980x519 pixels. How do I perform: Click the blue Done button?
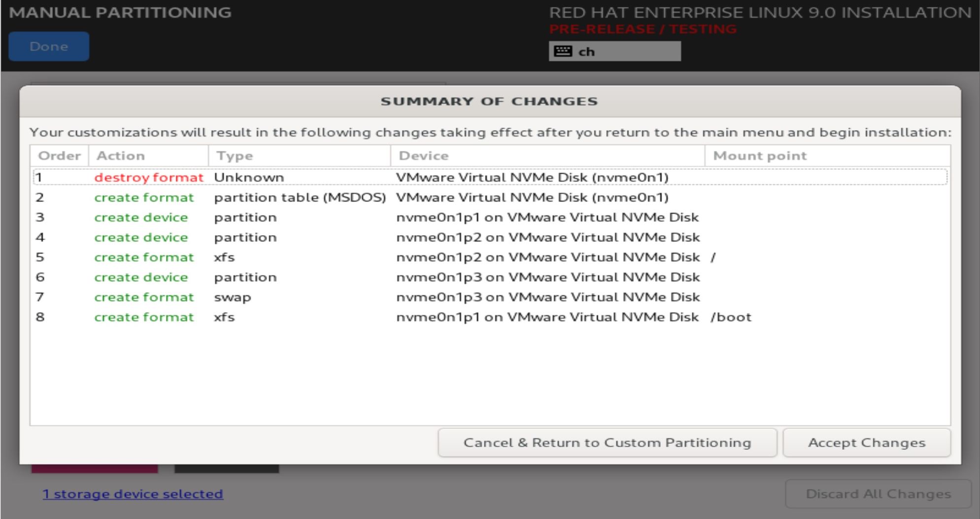coord(49,46)
